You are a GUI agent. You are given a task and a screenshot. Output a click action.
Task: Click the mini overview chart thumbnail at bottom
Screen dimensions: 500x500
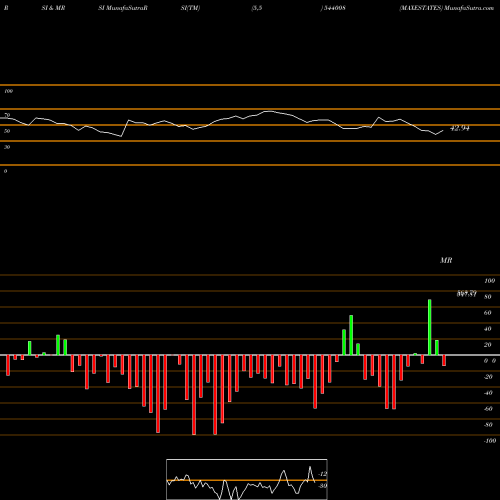247,479
